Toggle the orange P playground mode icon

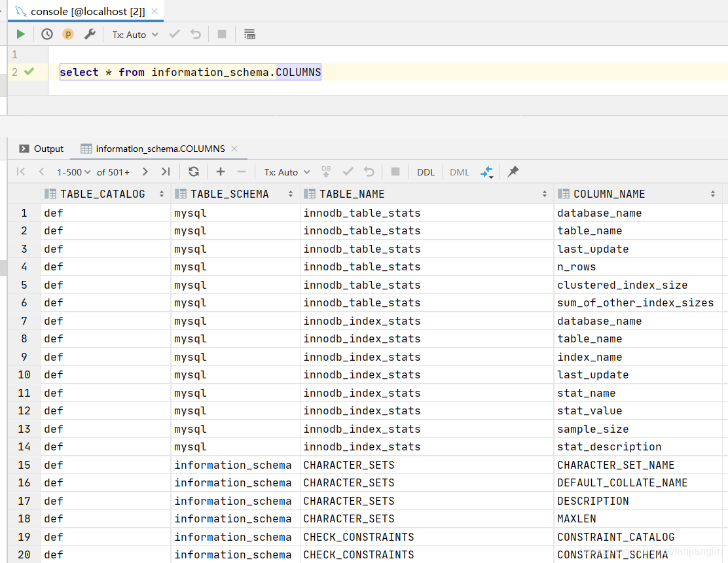(x=68, y=34)
